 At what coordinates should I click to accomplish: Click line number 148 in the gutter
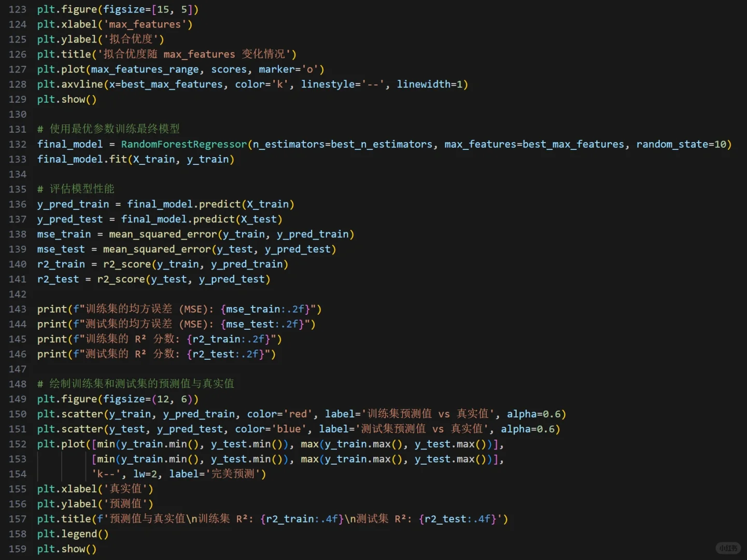click(17, 384)
